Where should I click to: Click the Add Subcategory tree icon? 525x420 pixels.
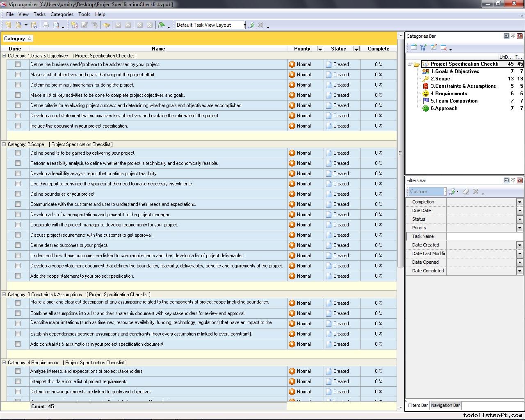coord(424,48)
